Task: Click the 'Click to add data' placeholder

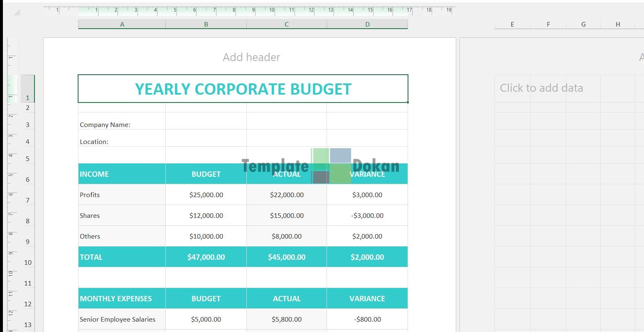Action: tap(541, 88)
